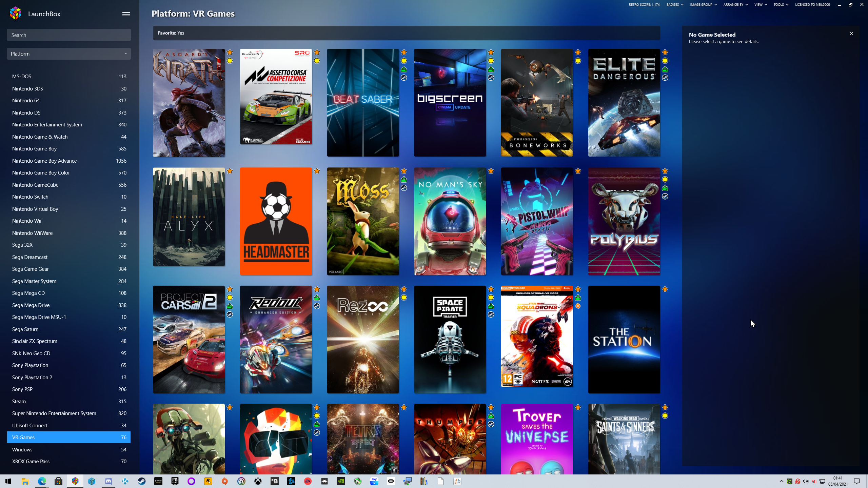Open the LaunchBox hamburger menu
Screen dimensions: 868x488
(x=126, y=14)
